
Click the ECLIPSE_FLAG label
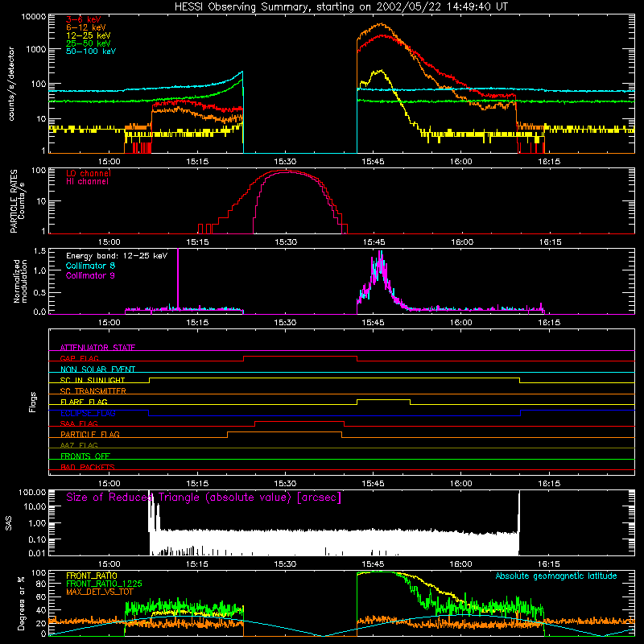pos(88,413)
